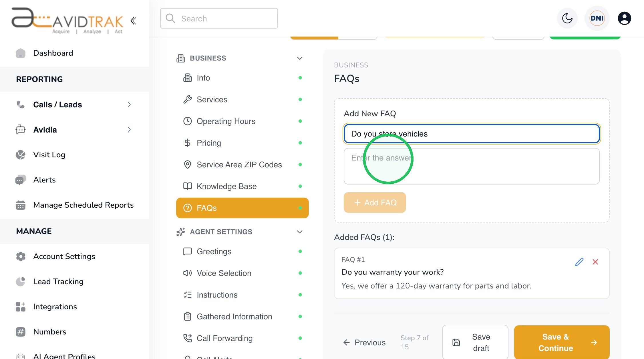Click the Numbers hash icon
Image resolution: width=644 pixels, height=359 pixels.
tap(20, 332)
